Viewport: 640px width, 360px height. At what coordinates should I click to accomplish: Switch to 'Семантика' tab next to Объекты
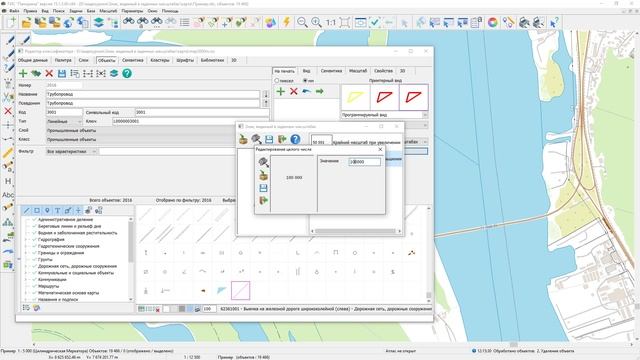point(133,60)
